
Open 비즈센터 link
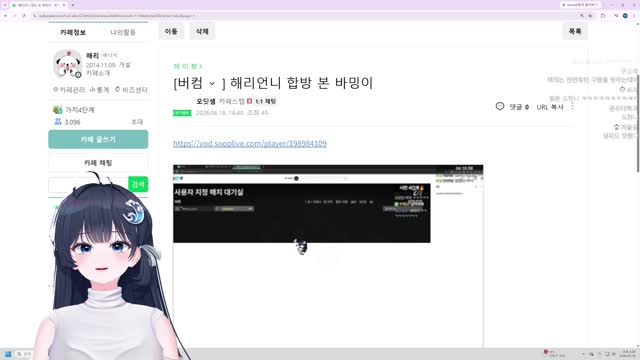tap(131, 90)
